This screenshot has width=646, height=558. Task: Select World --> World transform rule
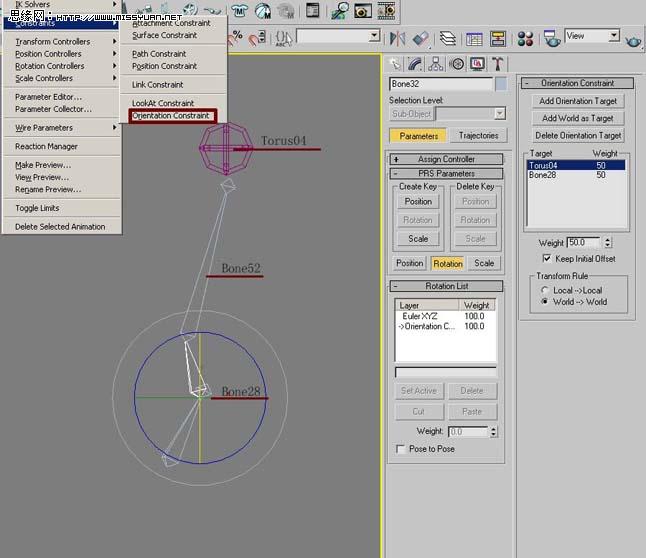point(545,302)
